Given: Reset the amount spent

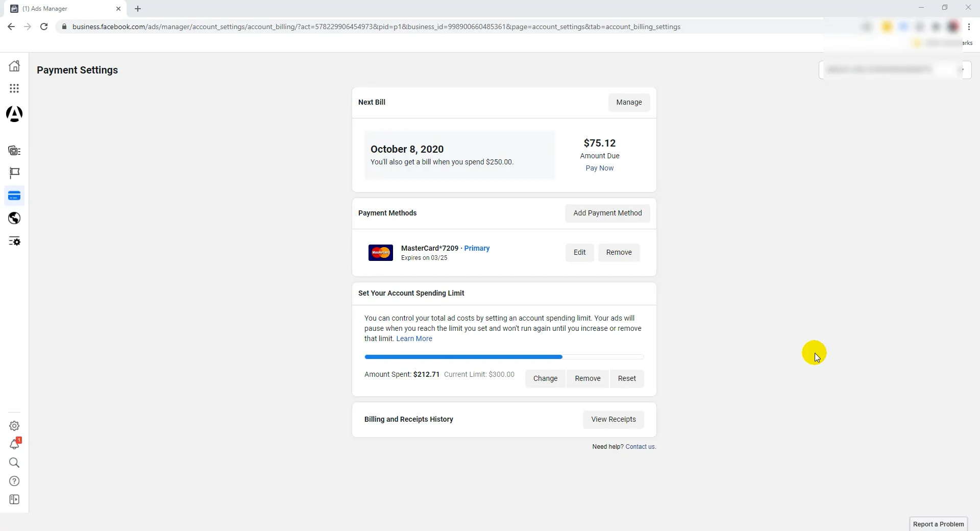Looking at the screenshot, I should (x=627, y=379).
